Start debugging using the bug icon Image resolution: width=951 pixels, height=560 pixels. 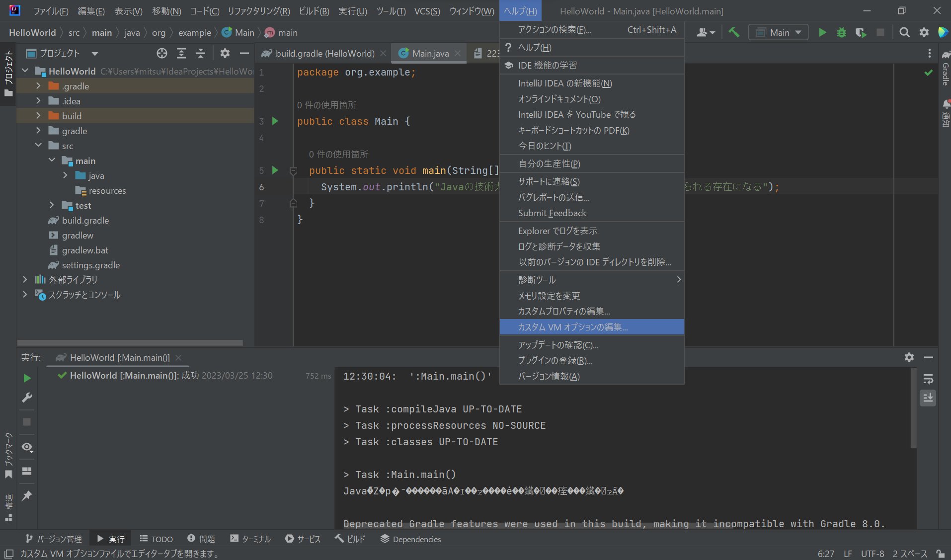(x=842, y=32)
